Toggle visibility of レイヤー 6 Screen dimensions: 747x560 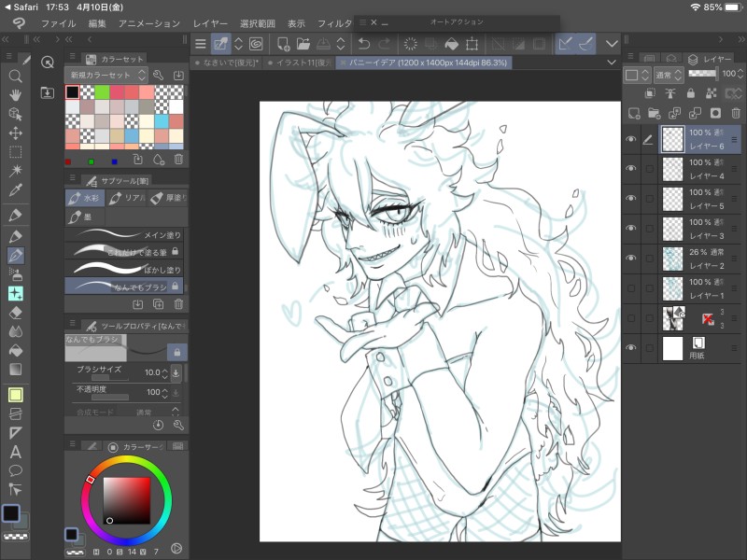631,139
